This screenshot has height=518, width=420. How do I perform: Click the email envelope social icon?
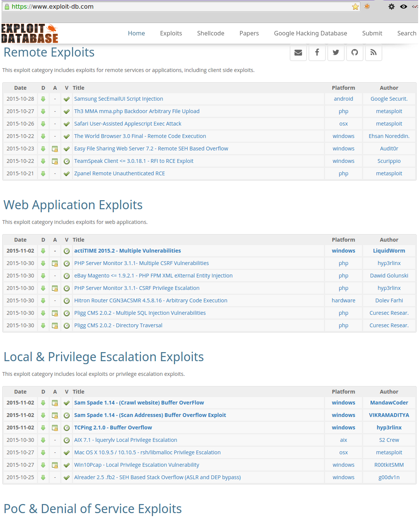(x=298, y=52)
